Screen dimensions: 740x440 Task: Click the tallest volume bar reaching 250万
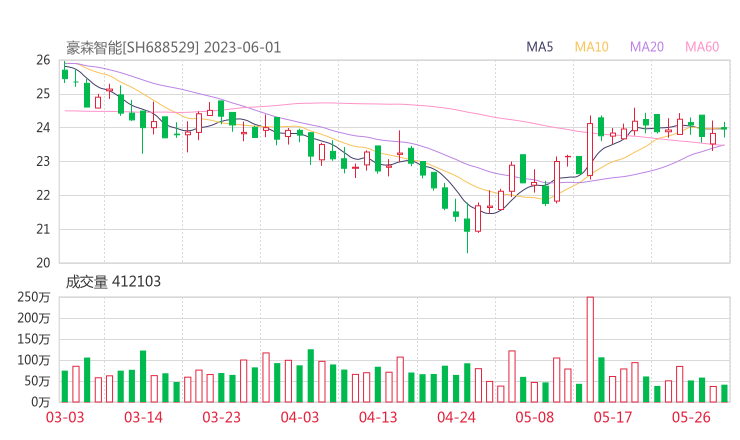(590, 349)
